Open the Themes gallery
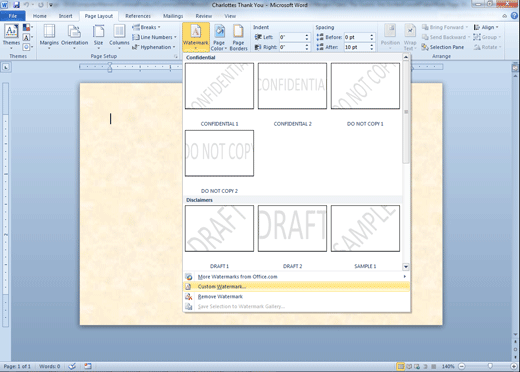This screenshot has width=520, height=372. pos(11,36)
